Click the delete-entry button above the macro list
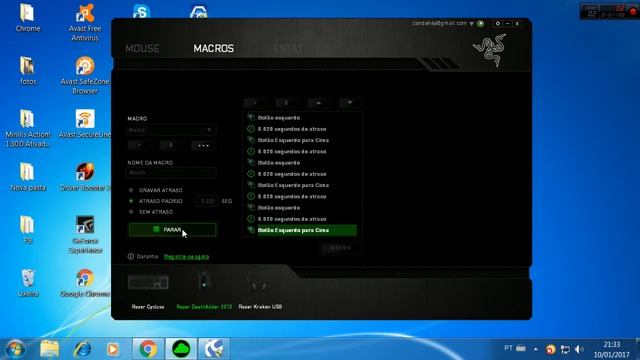Screen dimensions: 640x360 286,103
